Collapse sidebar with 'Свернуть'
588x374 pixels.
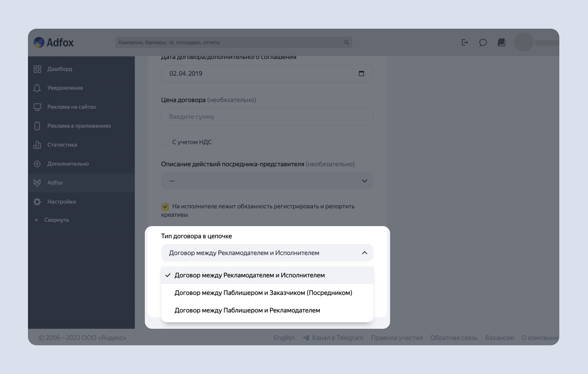coord(56,220)
